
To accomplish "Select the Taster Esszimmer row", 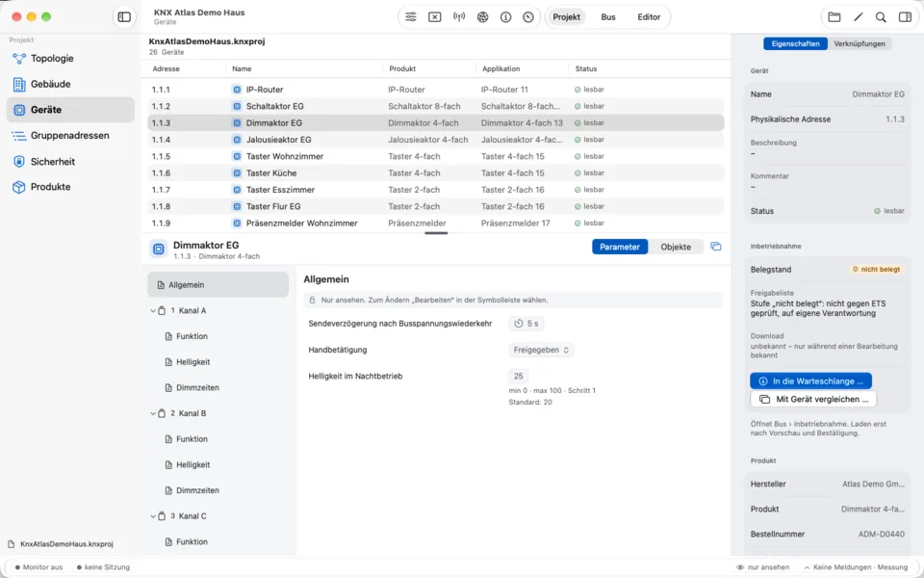I will point(435,190).
